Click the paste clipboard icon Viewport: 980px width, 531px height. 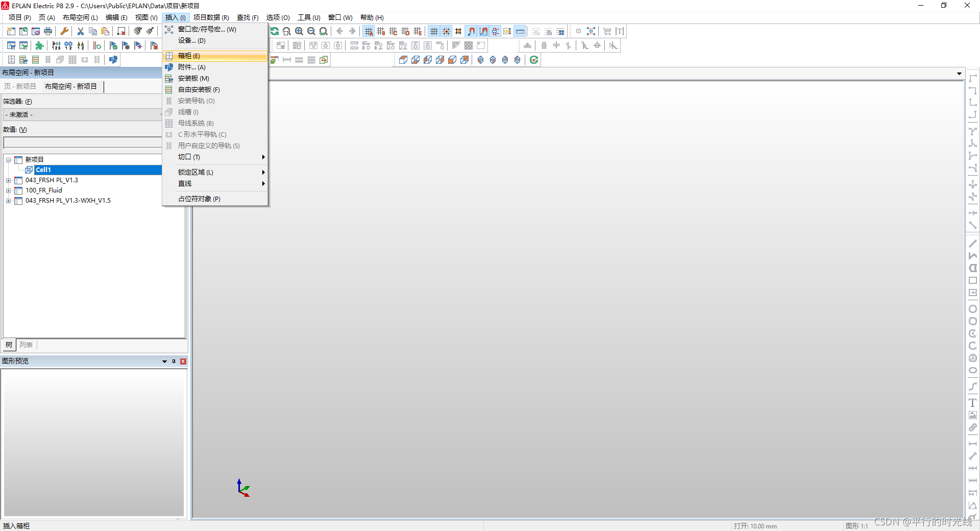105,31
